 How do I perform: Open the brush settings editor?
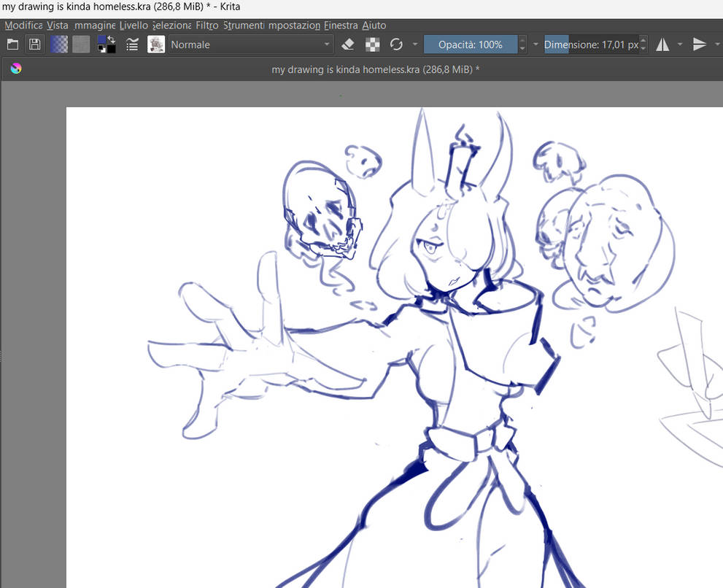click(x=132, y=45)
